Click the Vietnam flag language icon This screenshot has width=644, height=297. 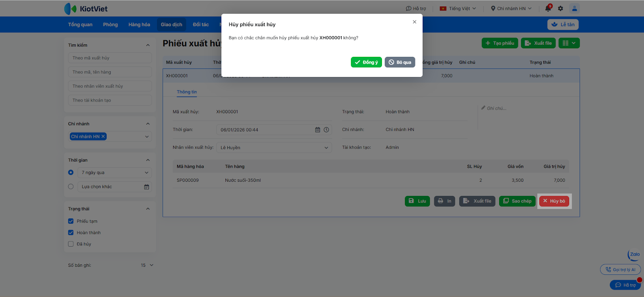click(443, 8)
